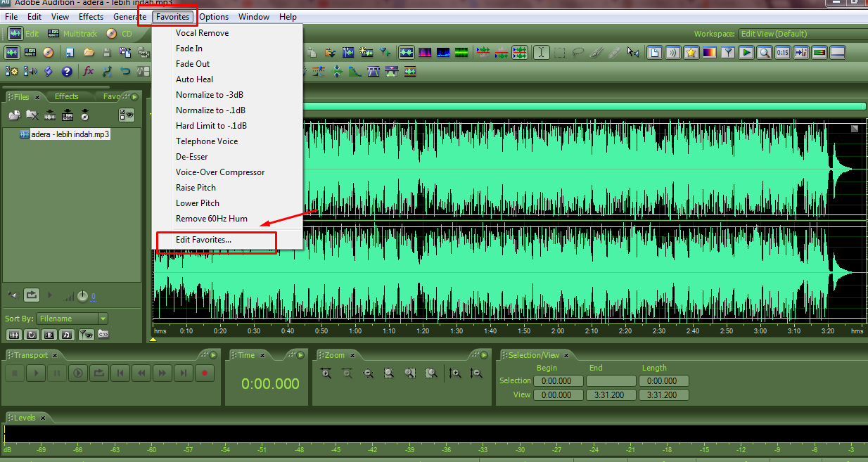Adjust preview volume knob in Files panel
The height and width of the screenshot is (462, 868).
[82, 297]
